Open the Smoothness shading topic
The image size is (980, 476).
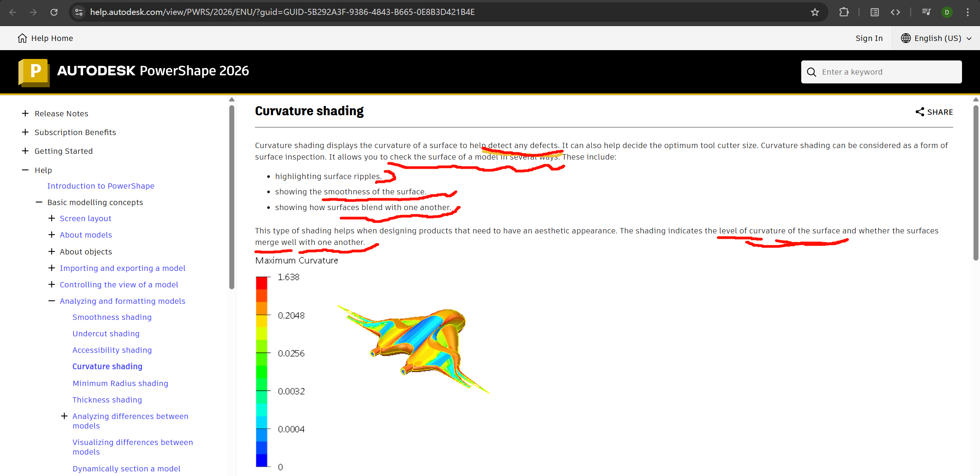112,317
